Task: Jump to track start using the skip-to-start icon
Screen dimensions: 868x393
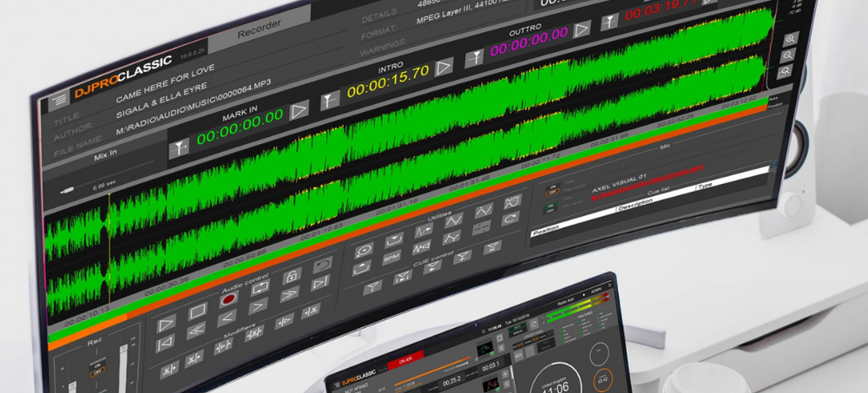Action: coord(164,344)
